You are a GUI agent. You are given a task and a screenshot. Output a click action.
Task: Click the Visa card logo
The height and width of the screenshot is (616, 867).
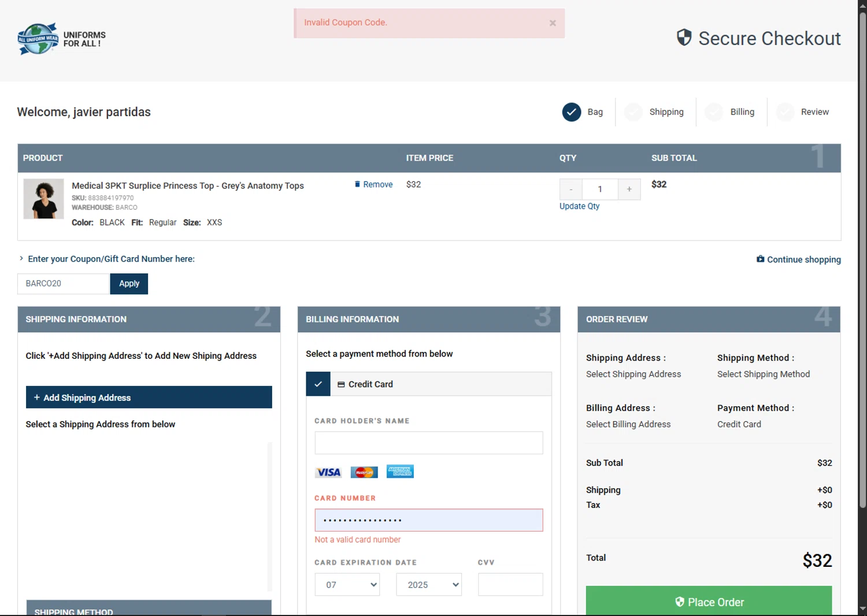tap(328, 472)
